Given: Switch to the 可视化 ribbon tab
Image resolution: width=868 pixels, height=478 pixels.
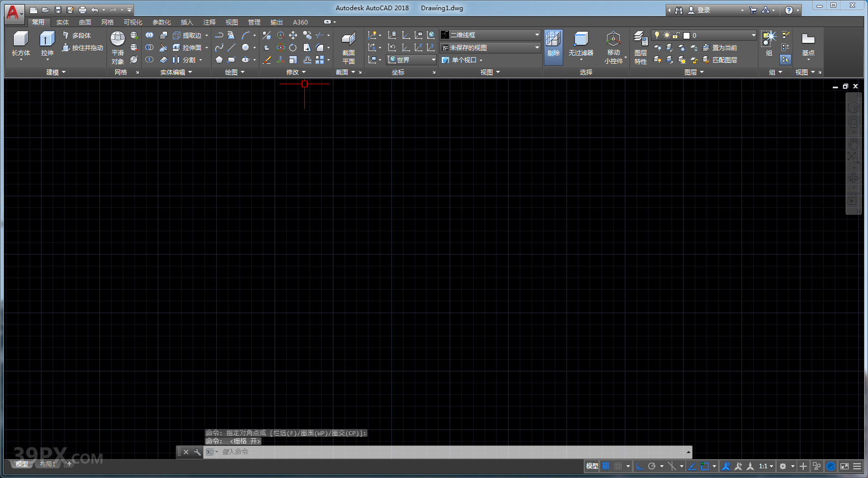Looking at the screenshot, I should click(x=133, y=22).
